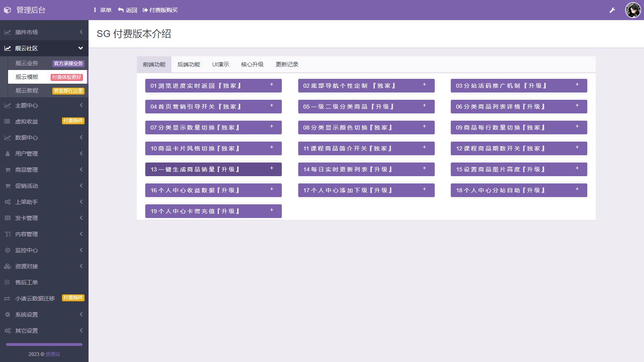Viewport: 644px width, 362px height.
Task: Click the 资源站 footer link
Action: [53, 354]
